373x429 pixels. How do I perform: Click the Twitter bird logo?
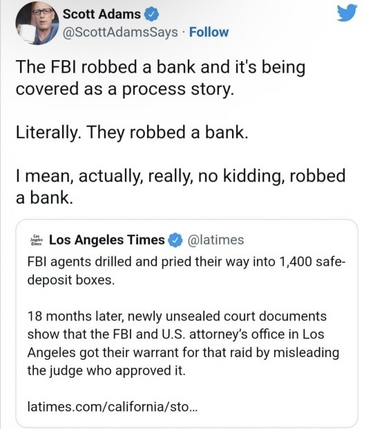[x=347, y=13]
